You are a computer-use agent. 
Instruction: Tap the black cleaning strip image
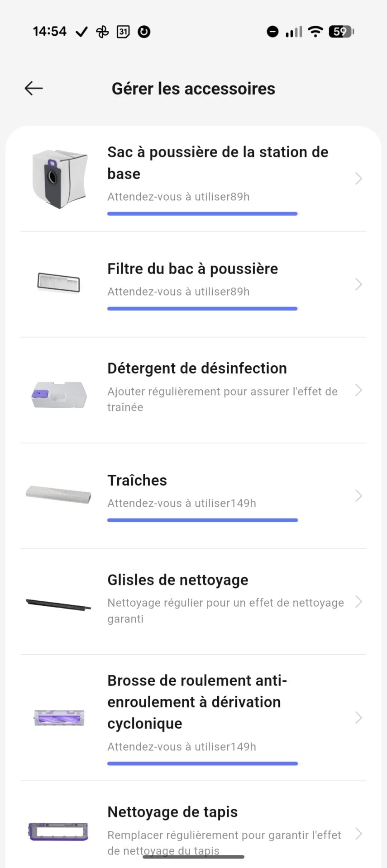pyautogui.click(x=58, y=604)
